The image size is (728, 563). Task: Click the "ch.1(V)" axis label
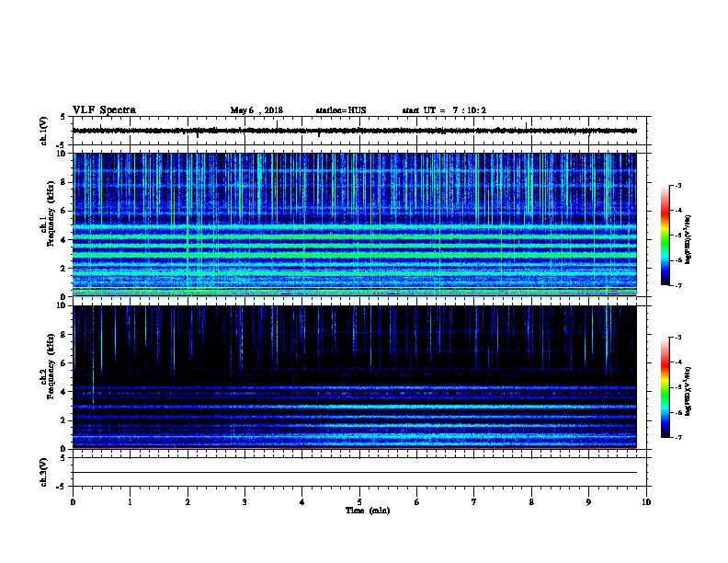(x=44, y=131)
